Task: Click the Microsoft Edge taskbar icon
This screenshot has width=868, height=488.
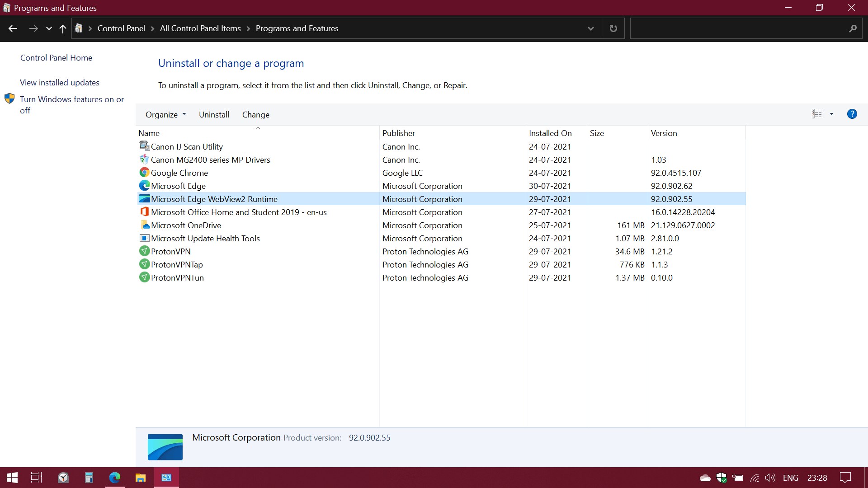Action: pos(115,478)
